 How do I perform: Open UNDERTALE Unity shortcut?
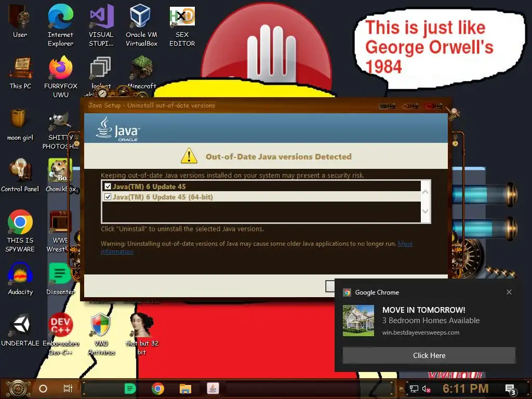tap(20, 330)
